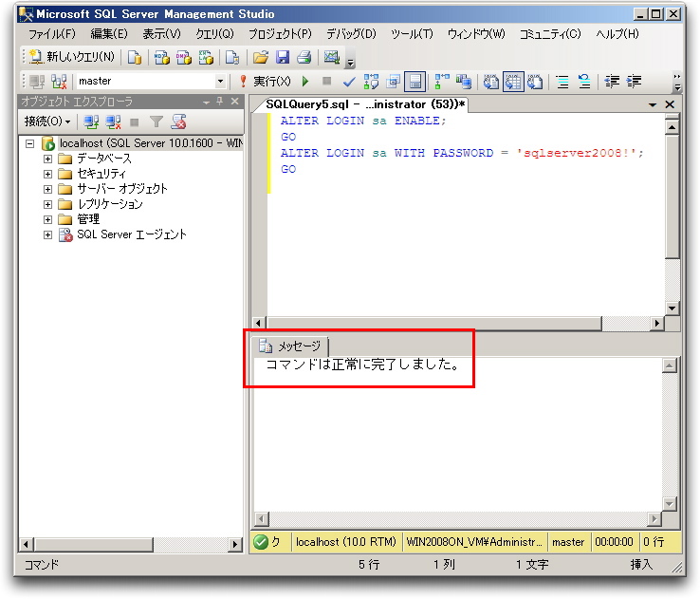This screenshot has width=700, height=599.
Task: Open the ヘルプ(H) menu
Action: coord(617,34)
